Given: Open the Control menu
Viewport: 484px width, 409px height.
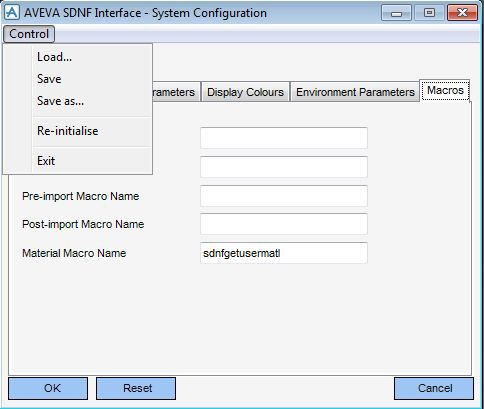Looking at the screenshot, I should (x=29, y=34).
